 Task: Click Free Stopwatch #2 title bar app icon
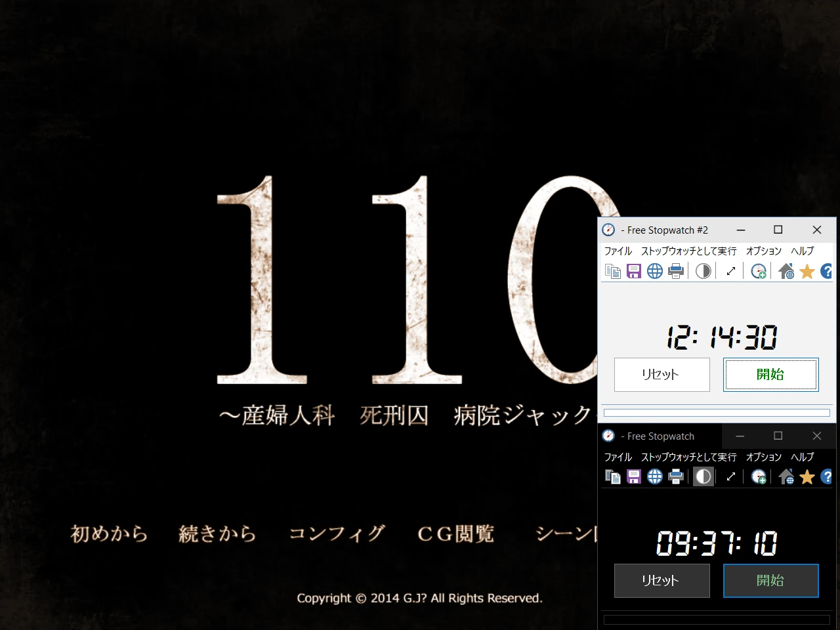coord(609,230)
